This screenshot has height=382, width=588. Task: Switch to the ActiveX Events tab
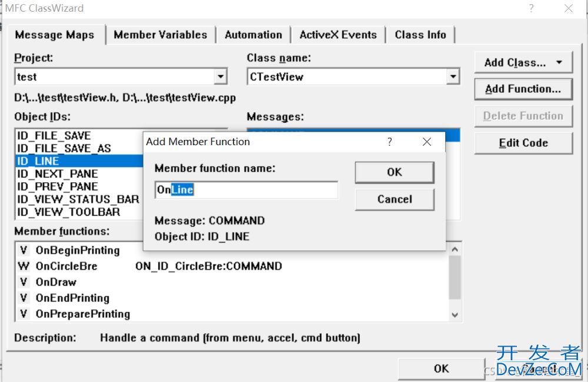coord(338,35)
